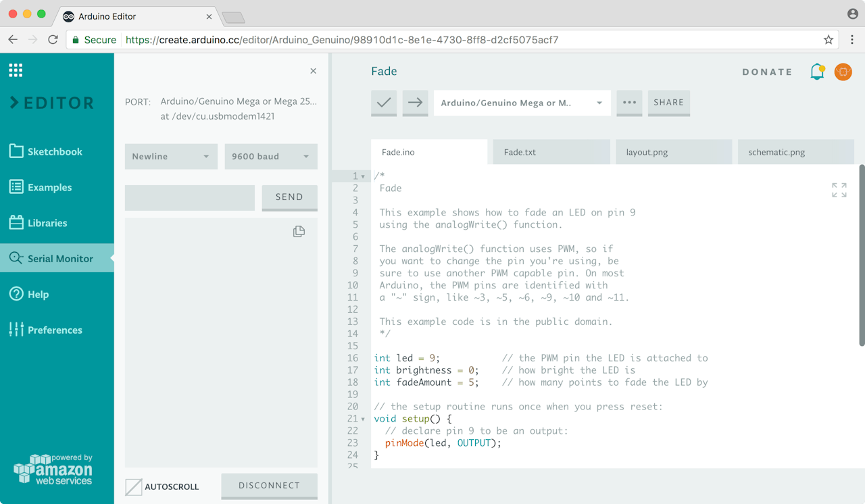Toggle the Autoscroll checkbox
865x504 pixels.
pyautogui.click(x=134, y=486)
